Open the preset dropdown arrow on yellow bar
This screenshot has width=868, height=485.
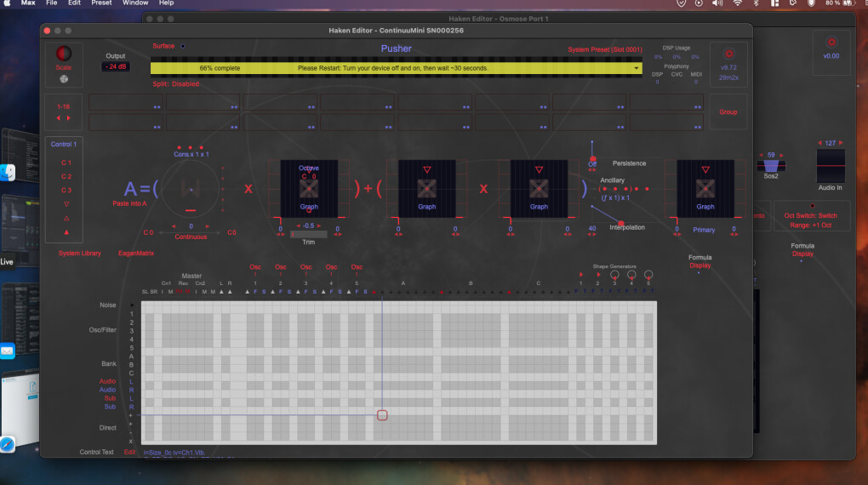tap(636, 68)
